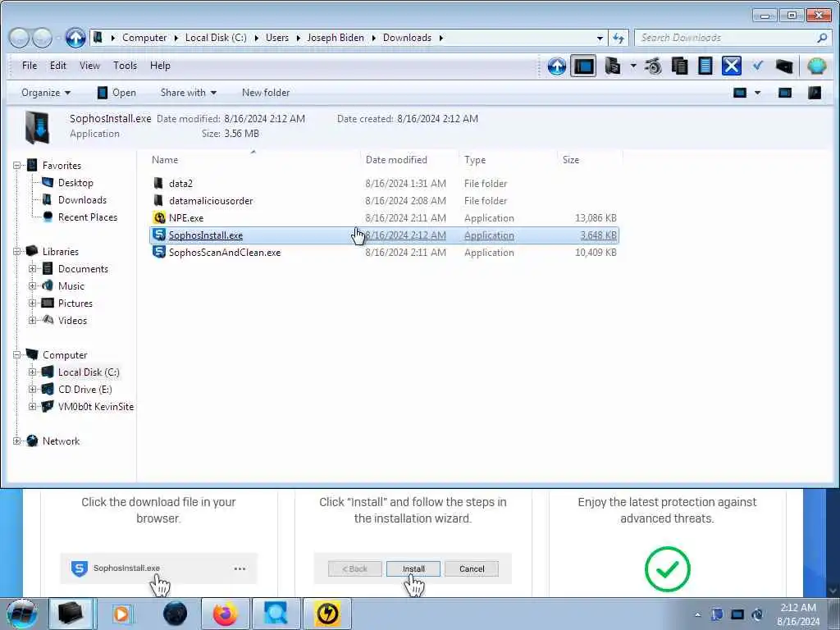Click the camera-like icon in the toolbar
Image resolution: width=840 pixels, height=630 pixels.
654,66
